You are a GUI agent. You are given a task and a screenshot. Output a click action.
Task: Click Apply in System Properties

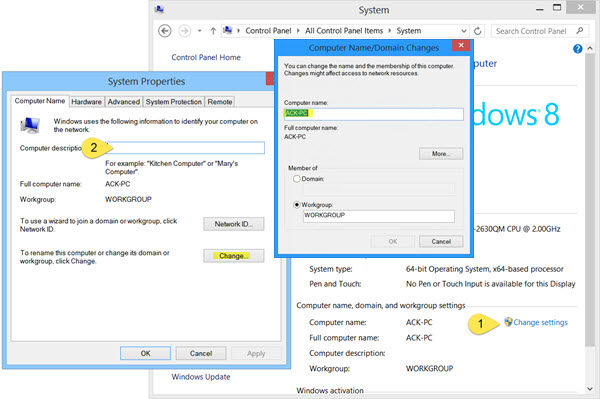256,353
